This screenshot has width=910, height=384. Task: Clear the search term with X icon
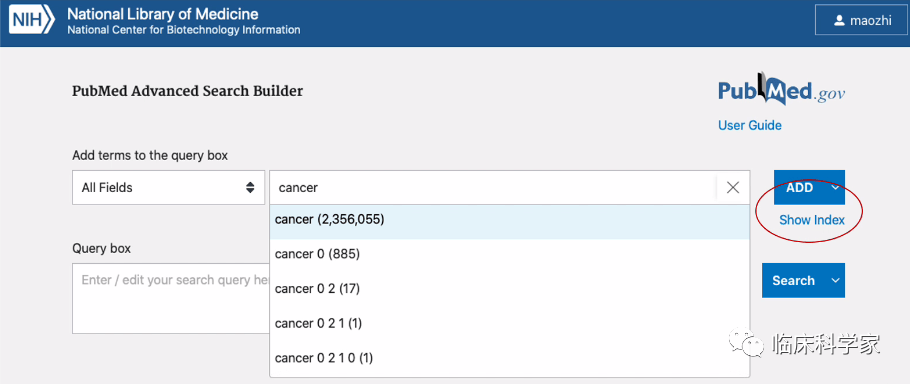[733, 187]
